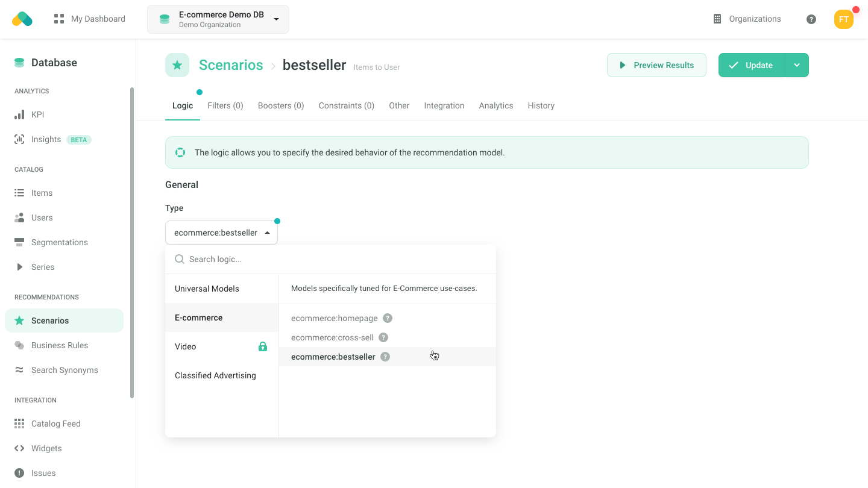Click the Search logic input field
Screen dimensions: 868x488
338,259
